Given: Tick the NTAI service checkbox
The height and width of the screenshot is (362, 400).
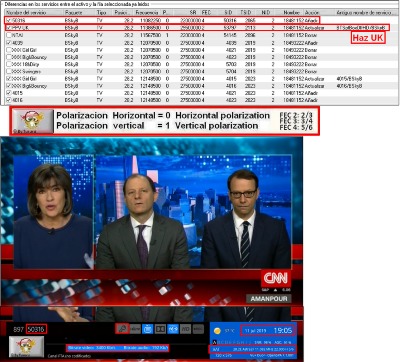Looking at the screenshot, I should click(9, 35).
